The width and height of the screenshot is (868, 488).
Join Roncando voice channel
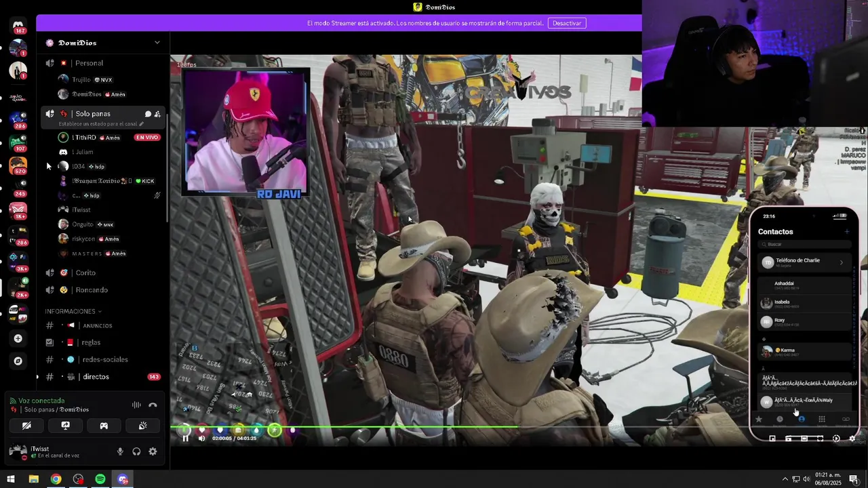pos(102,290)
